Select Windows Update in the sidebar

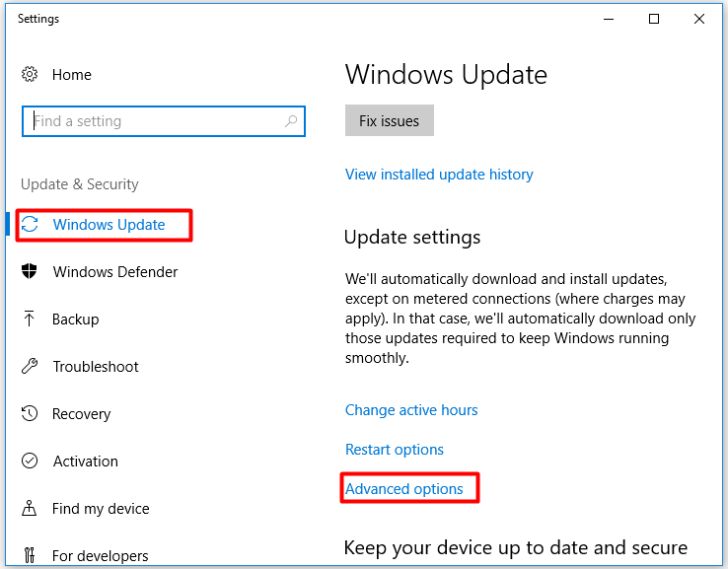point(109,225)
